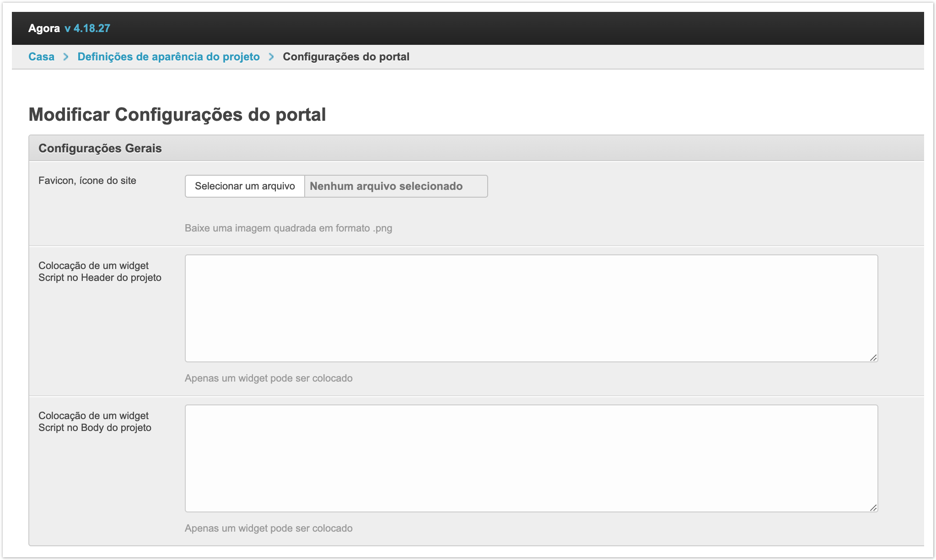
Task: Click chevron before Configurações do portal breadcrumb
Action: pyautogui.click(x=271, y=57)
